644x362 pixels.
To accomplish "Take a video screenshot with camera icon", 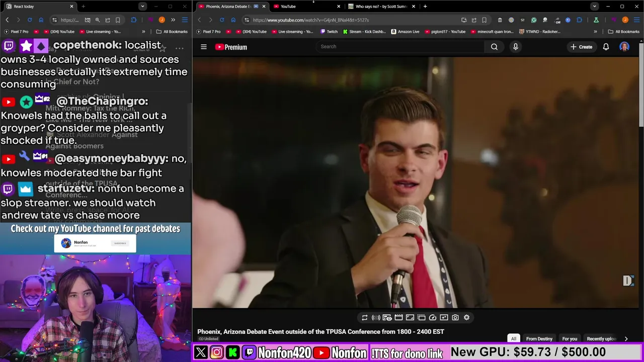I will tap(455, 317).
